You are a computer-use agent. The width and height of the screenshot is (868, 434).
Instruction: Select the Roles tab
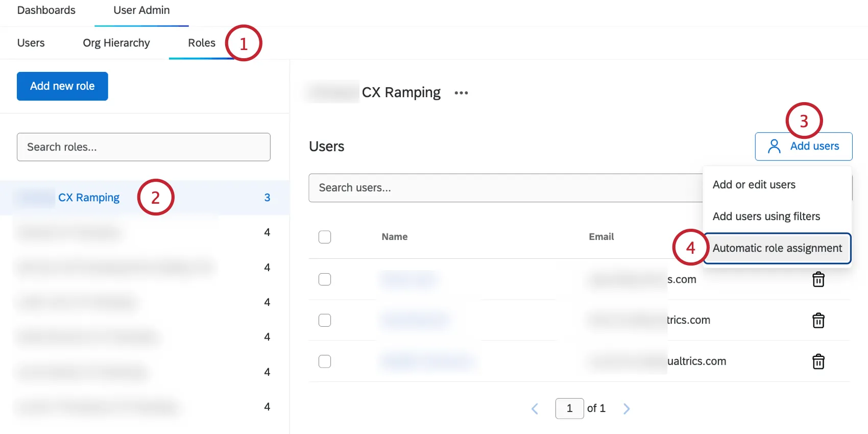pos(202,43)
